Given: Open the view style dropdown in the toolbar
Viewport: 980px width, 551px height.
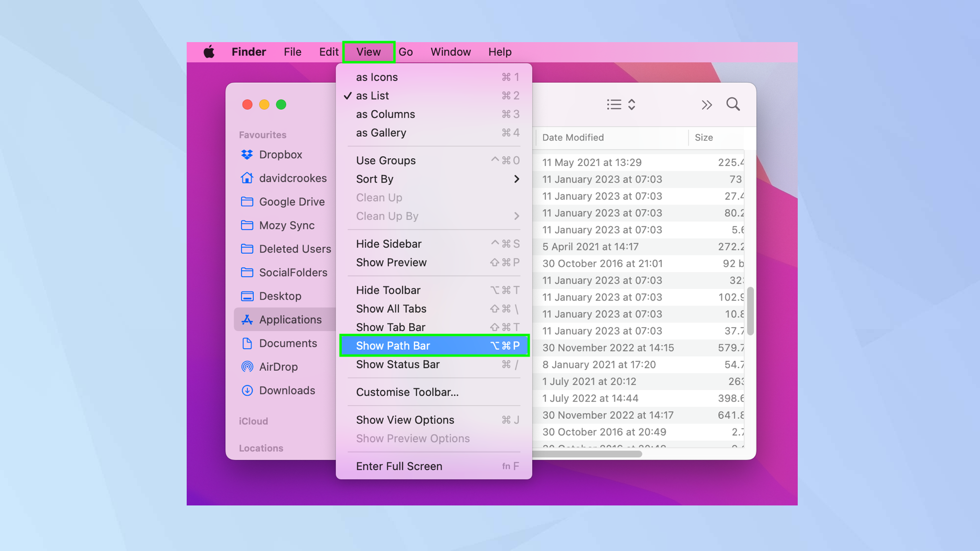Looking at the screenshot, I should click(x=621, y=104).
